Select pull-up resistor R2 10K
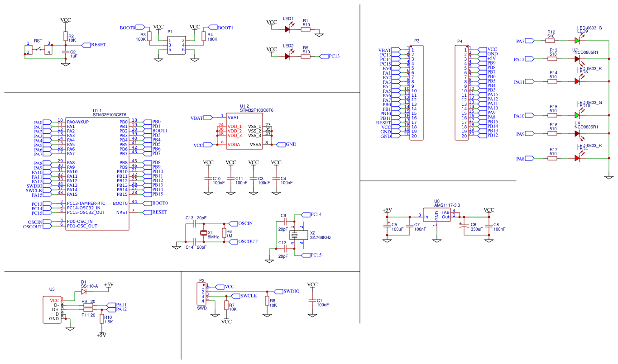Screen dimensions: 618x364 [66, 36]
